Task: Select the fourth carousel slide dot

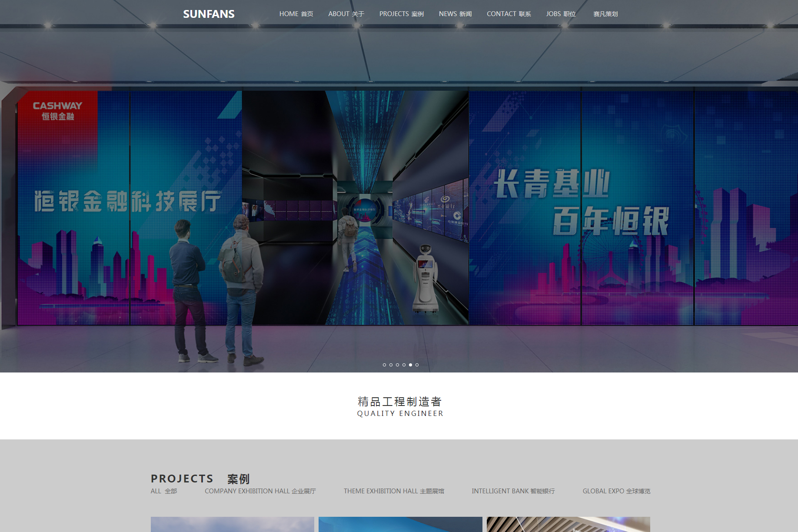Action: [404, 365]
